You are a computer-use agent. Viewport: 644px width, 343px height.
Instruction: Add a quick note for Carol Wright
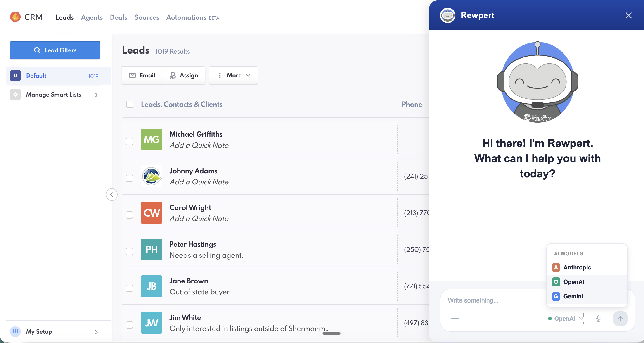pyautogui.click(x=199, y=218)
